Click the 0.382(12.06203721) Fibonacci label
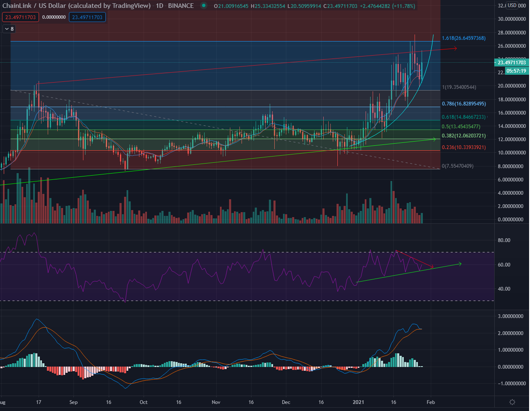This screenshot has height=411, width=532. coord(464,136)
